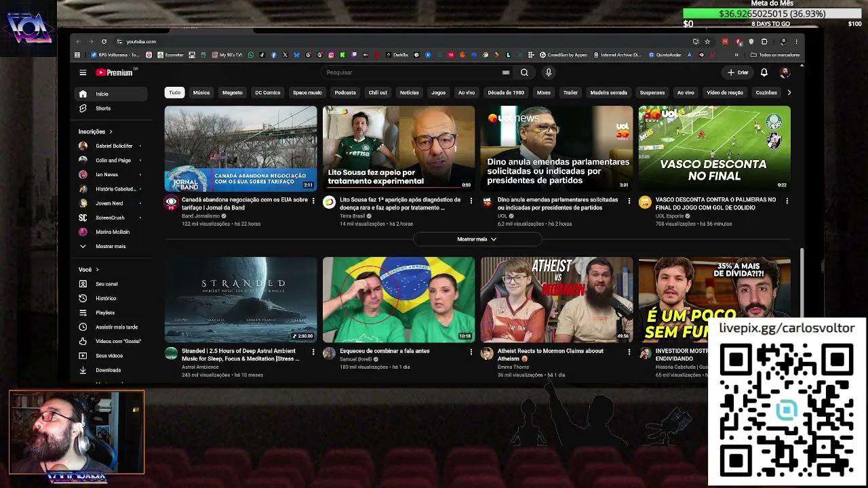The image size is (868, 488).
Task: Play the Stranded ambient music thumbnail
Action: click(241, 300)
